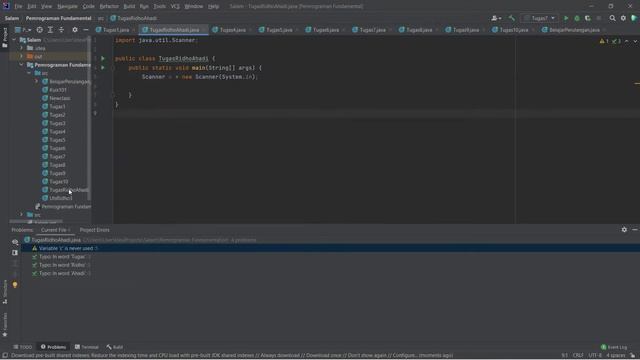640x360 pixels.
Task: Toggle preview pane icon in Problems panel
Action: point(15,253)
